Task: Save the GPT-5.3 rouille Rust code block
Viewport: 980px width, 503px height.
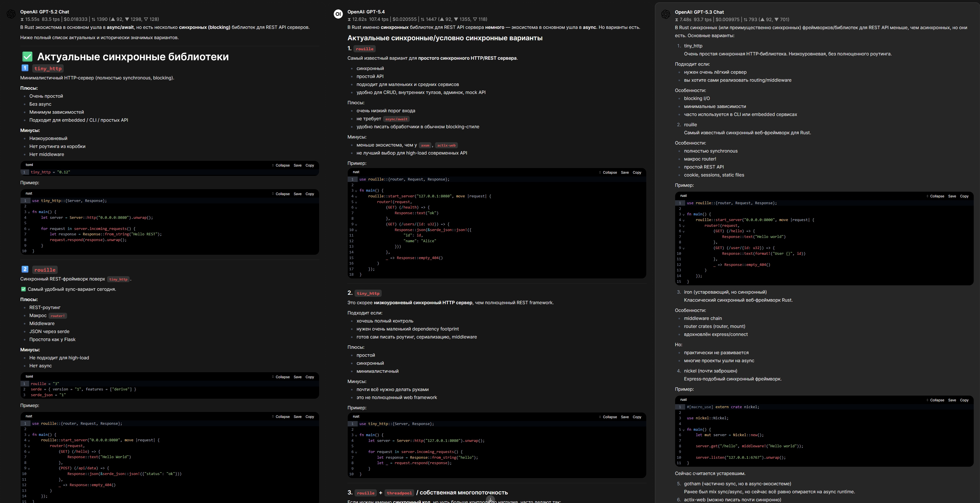Action: pyautogui.click(x=951, y=196)
